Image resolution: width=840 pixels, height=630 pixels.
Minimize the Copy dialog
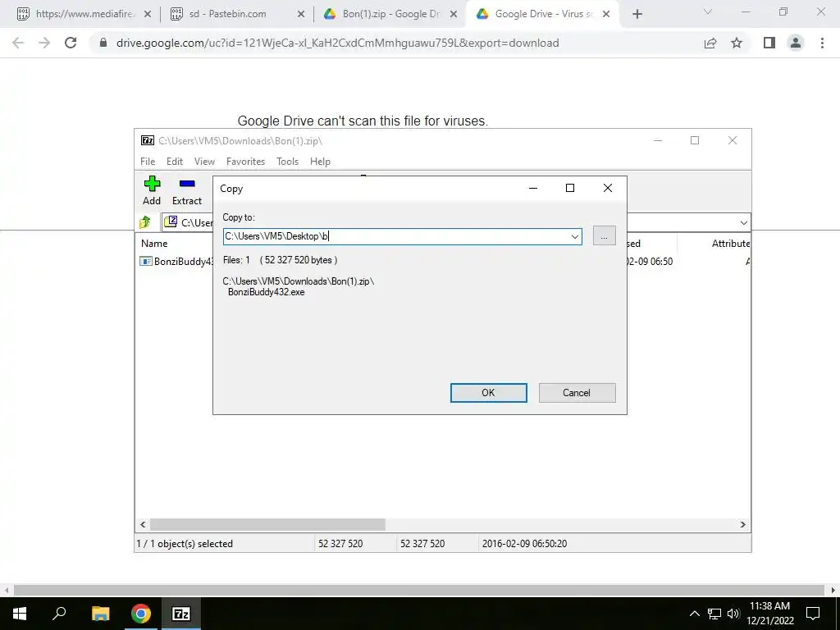pos(533,188)
